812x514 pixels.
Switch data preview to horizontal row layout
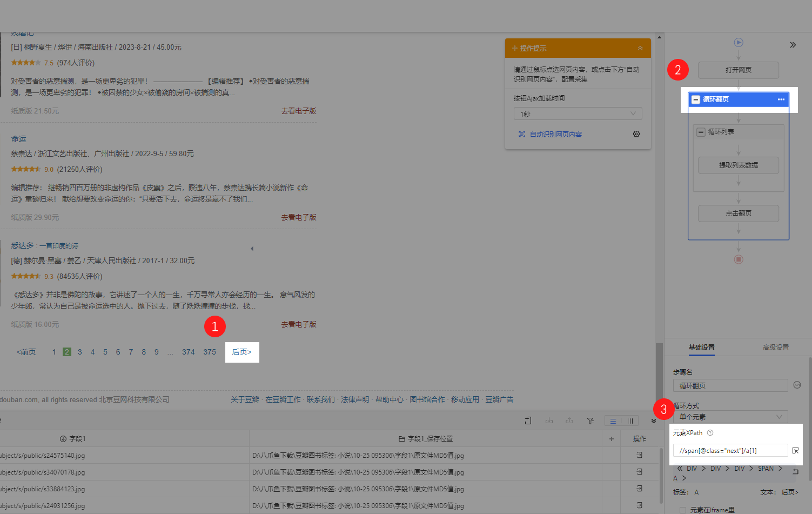tap(613, 421)
